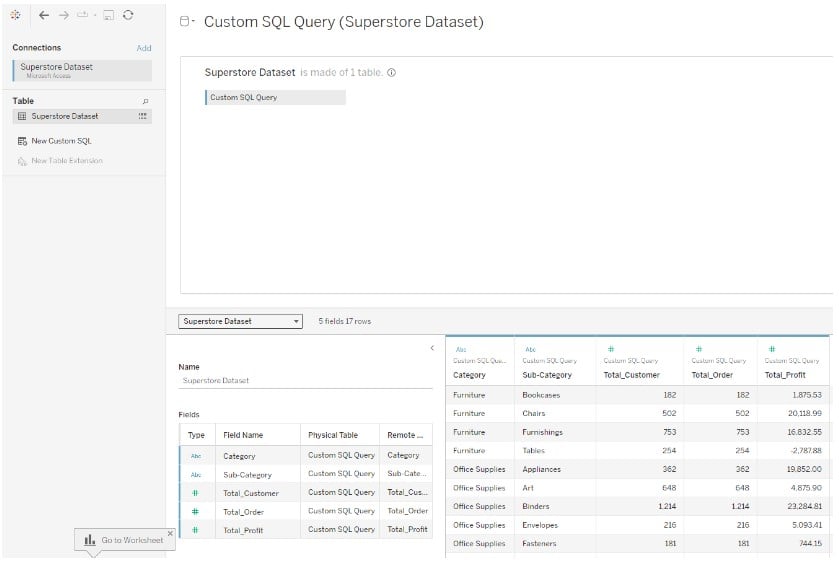
Task: Click number type icon above Total_Profit column
Action: click(772, 349)
